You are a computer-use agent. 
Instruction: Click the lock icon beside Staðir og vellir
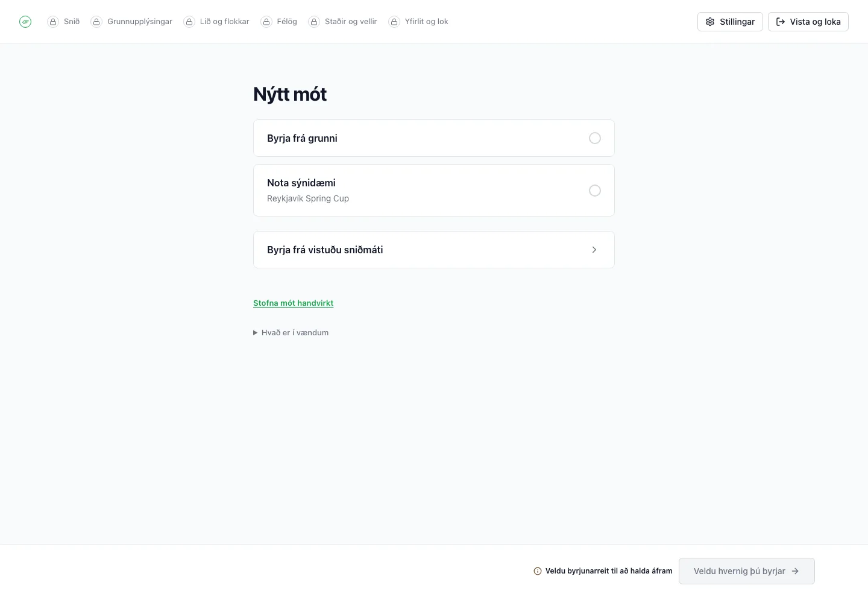point(314,22)
